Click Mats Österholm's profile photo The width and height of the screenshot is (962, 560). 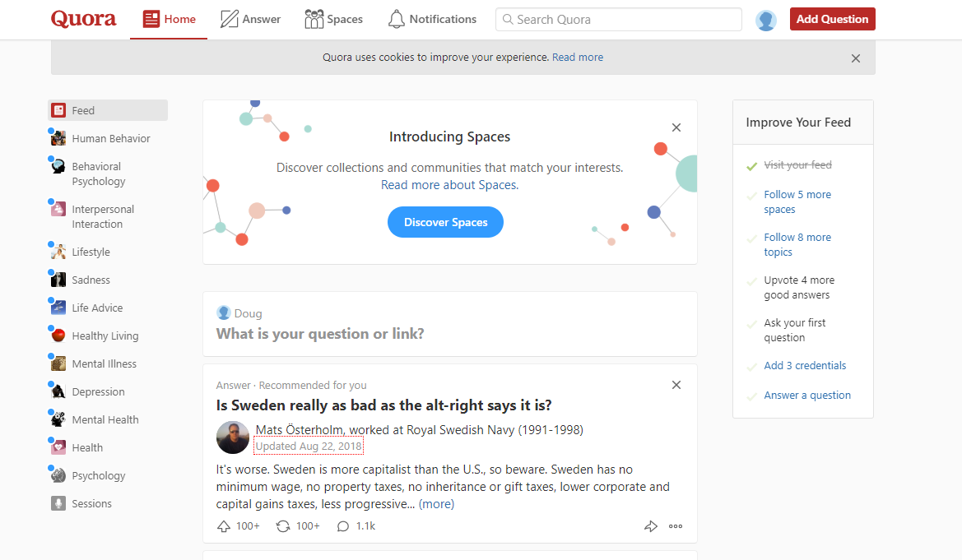pos(233,437)
